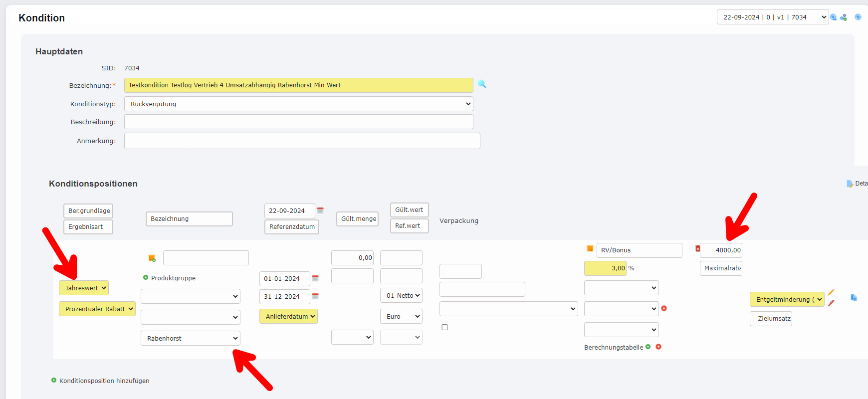Open calendar picker for the 01-01-2024 start date
The width and height of the screenshot is (868, 399).
315,278
